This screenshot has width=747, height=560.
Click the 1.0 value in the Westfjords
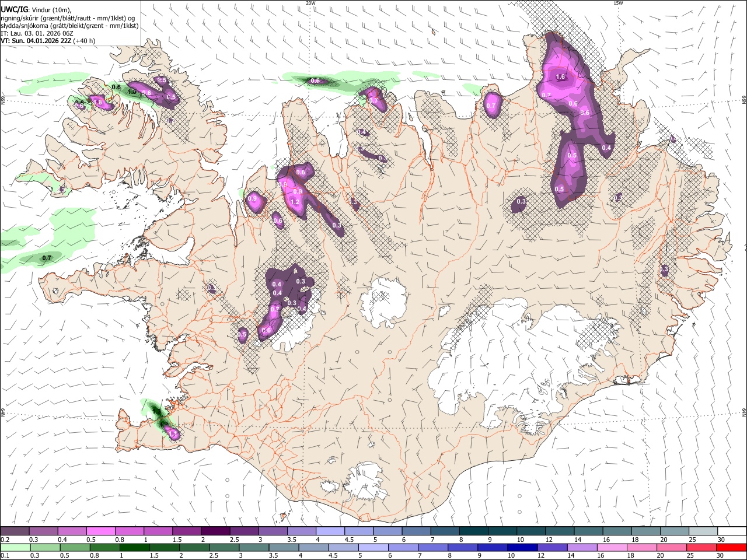tap(132, 92)
